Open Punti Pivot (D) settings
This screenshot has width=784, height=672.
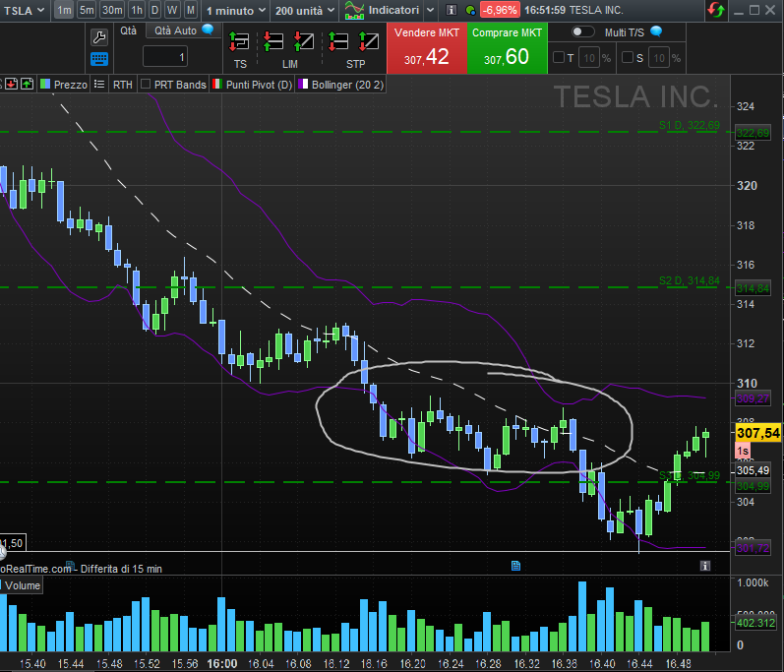pyautogui.click(x=259, y=85)
